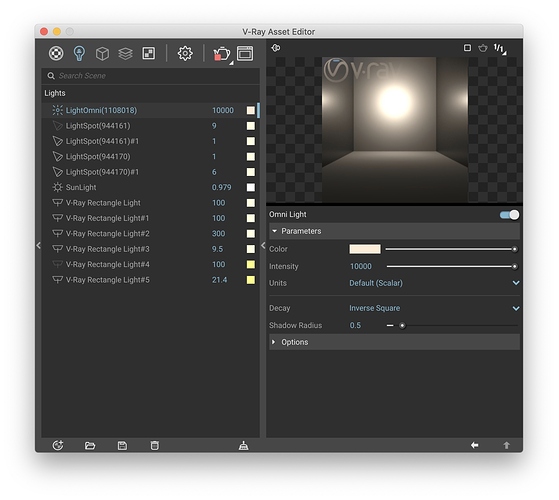
Task: Click the preview render teapot icon
Action: [483, 48]
